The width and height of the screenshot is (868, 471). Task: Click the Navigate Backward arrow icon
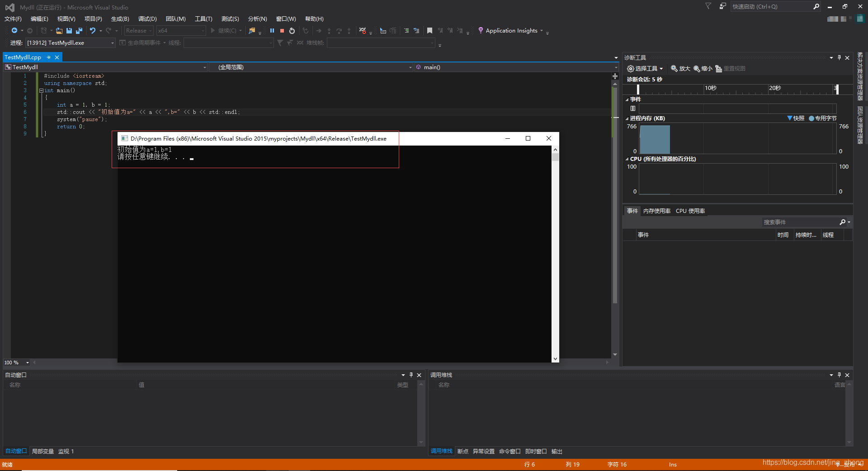click(14, 30)
